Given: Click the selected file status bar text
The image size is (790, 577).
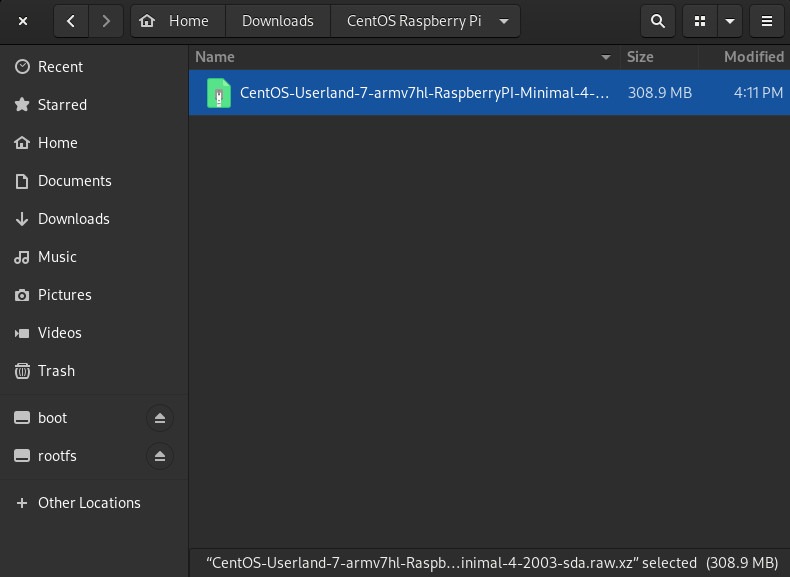Looking at the screenshot, I should click(x=492, y=563).
